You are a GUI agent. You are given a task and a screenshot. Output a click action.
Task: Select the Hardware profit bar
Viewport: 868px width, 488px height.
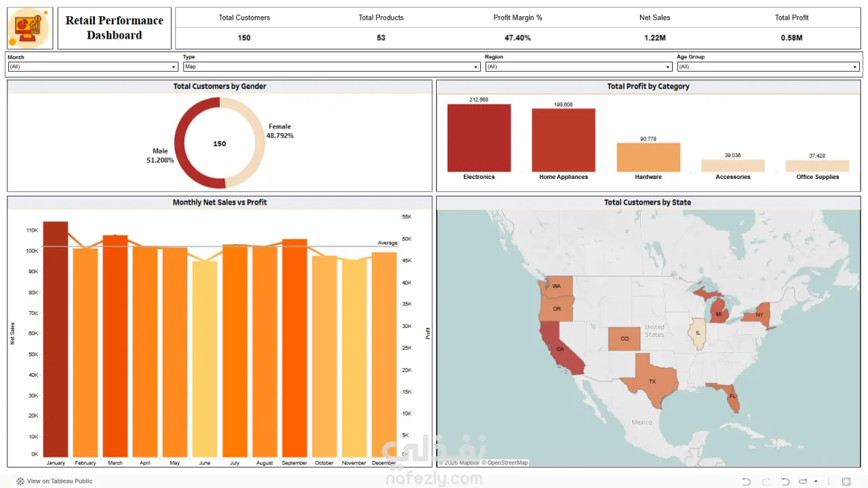click(x=648, y=157)
